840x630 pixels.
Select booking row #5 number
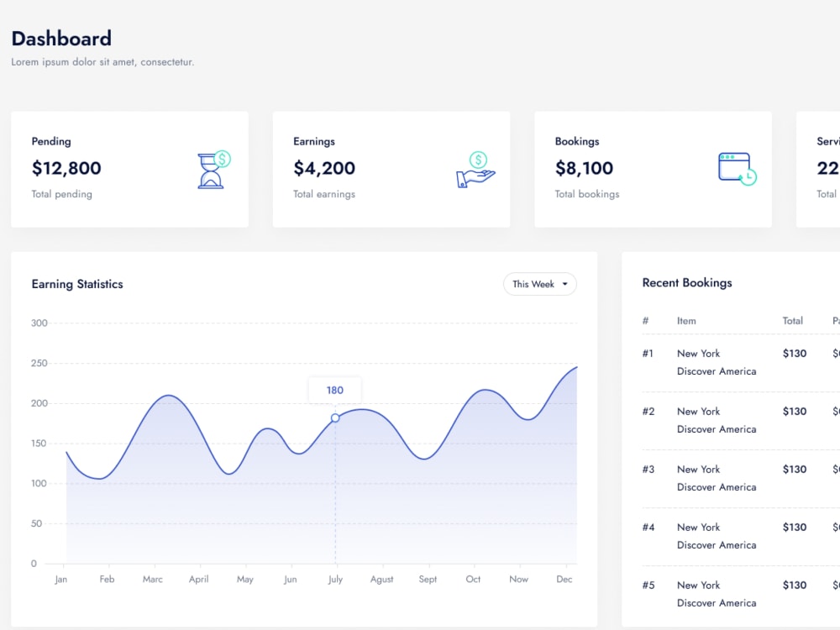pyautogui.click(x=648, y=585)
